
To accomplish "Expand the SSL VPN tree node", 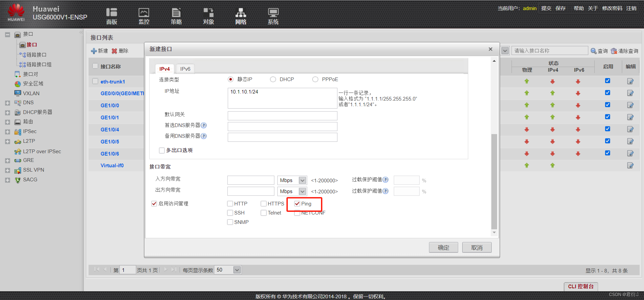I will pyautogui.click(x=7, y=171).
